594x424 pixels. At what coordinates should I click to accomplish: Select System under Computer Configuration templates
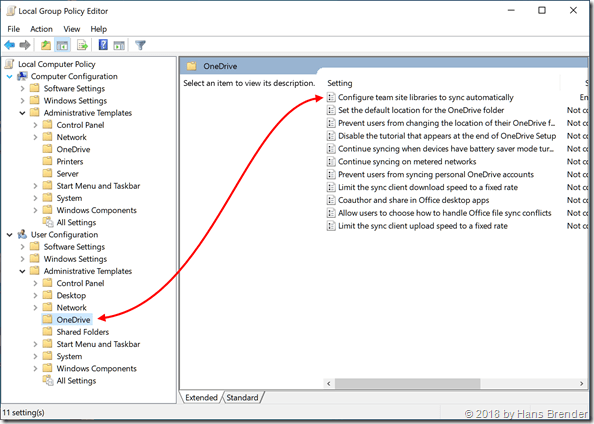tap(69, 198)
